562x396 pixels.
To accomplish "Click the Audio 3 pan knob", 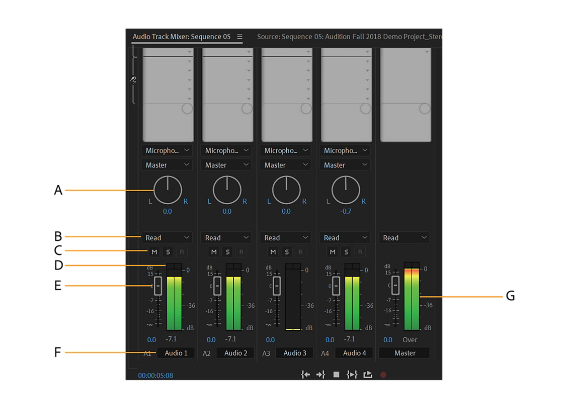I will click(x=286, y=190).
